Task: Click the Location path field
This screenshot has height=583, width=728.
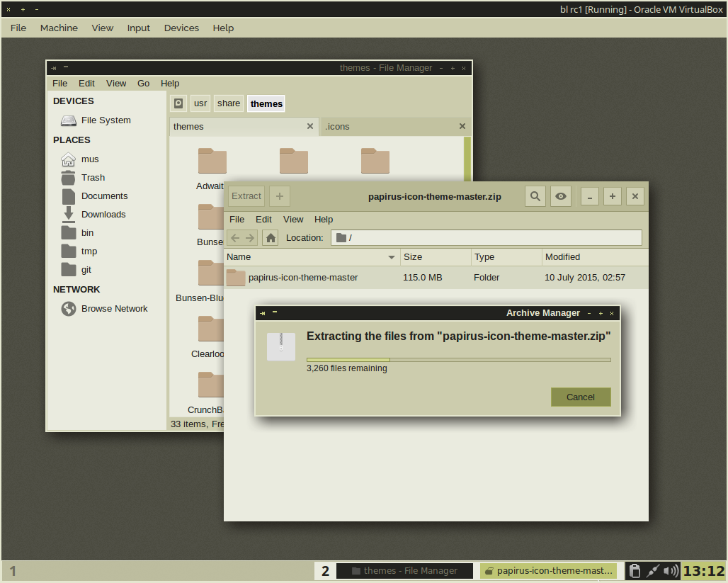Action: point(486,238)
